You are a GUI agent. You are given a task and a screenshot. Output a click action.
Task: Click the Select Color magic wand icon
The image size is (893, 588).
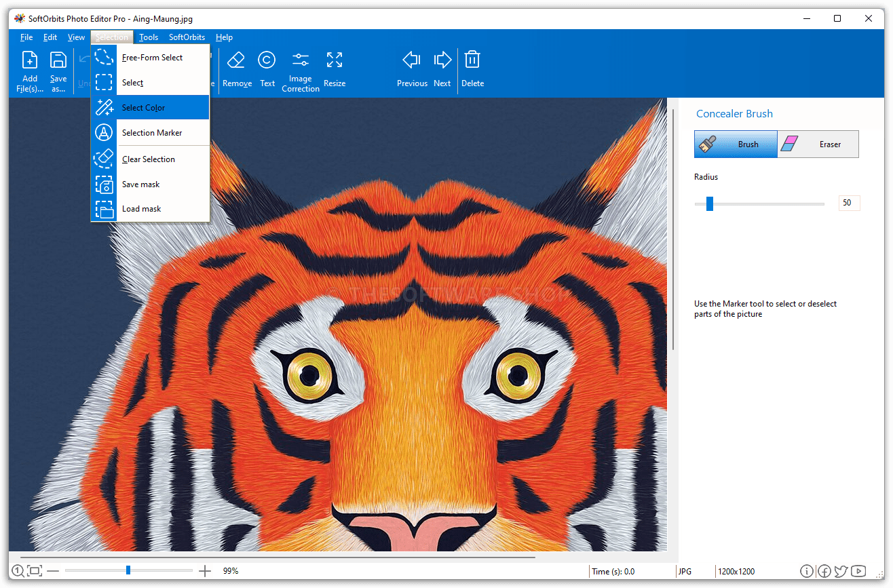pos(104,107)
